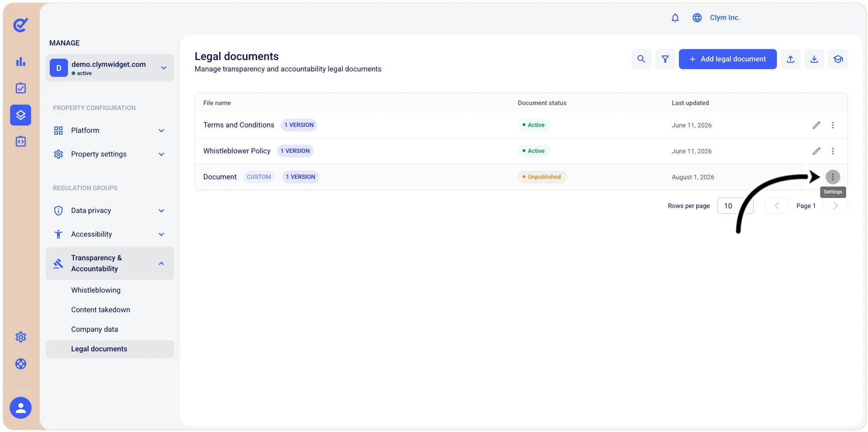Open the demo.clymwidget.com property selector

110,68
